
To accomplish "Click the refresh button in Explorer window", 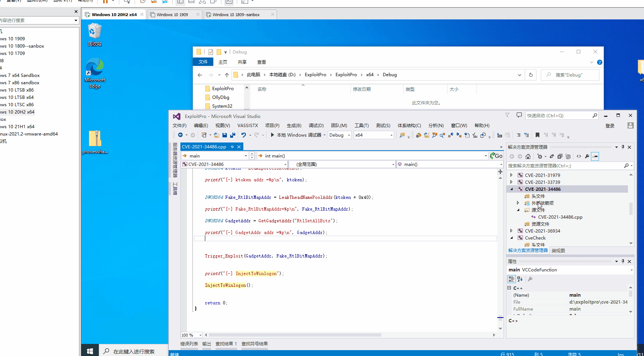I will (x=531, y=75).
